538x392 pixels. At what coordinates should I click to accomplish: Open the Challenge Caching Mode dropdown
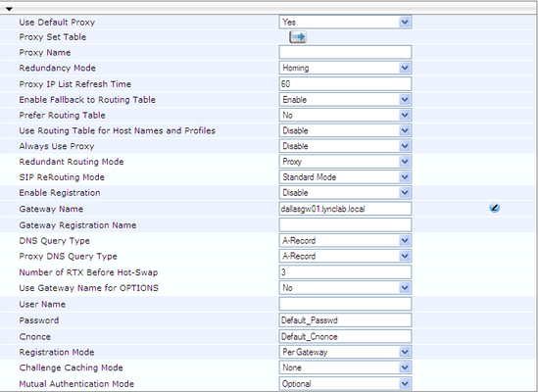pyautogui.click(x=345, y=367)
